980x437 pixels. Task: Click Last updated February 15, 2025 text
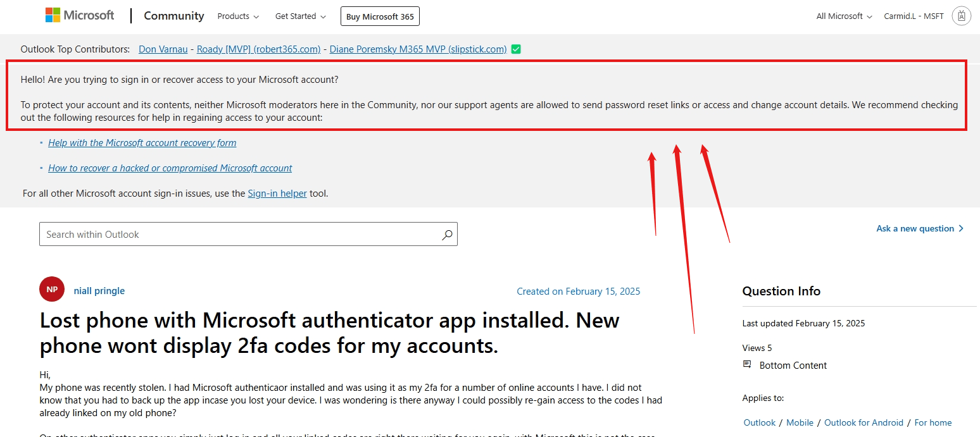pos(803,323)
